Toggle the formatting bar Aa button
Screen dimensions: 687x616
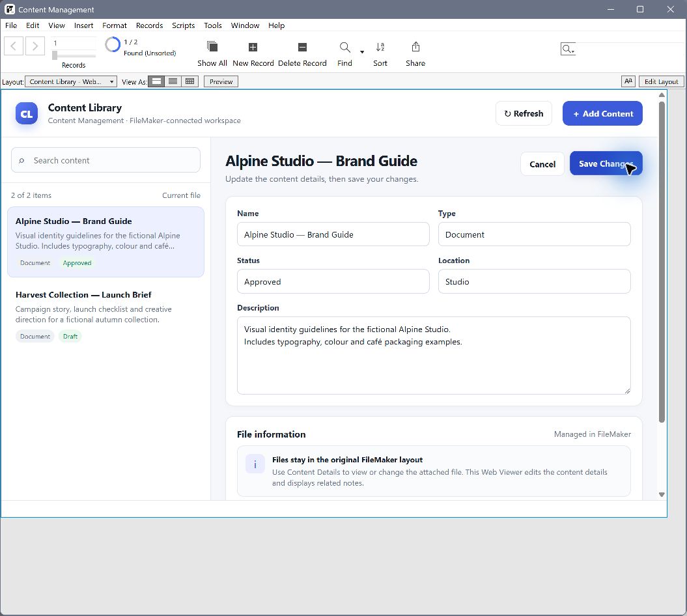click(628, 81)
